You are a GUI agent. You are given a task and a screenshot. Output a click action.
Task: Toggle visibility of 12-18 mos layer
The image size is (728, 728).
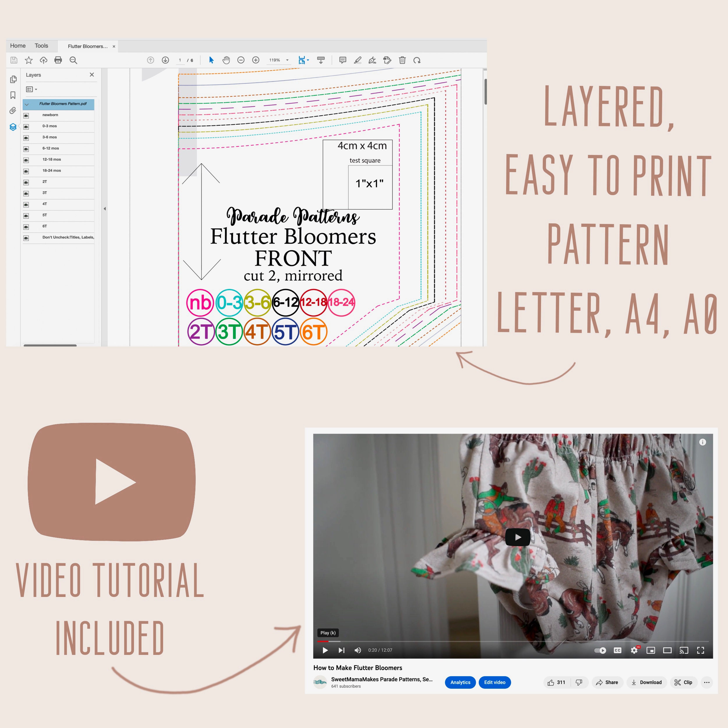[x=26, y=160]
